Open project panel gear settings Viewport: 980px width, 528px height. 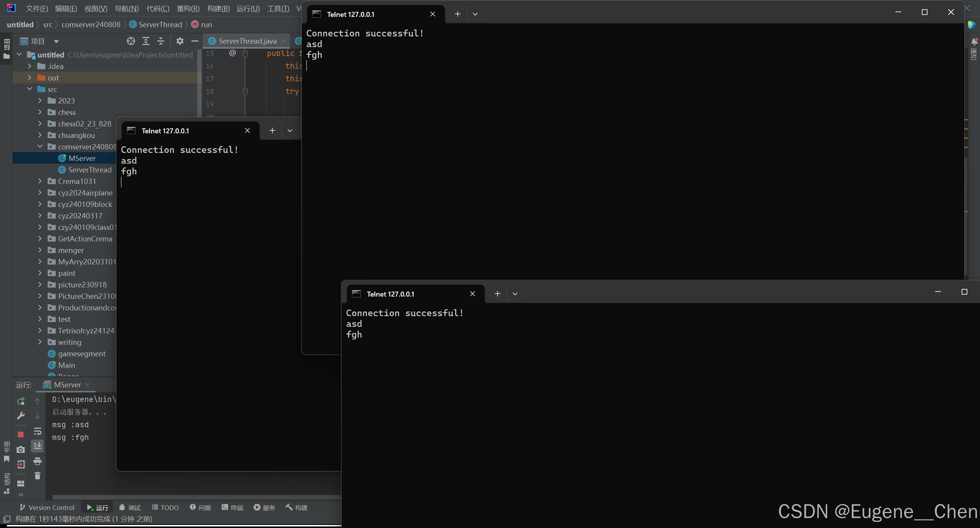[x=180, y=41]
